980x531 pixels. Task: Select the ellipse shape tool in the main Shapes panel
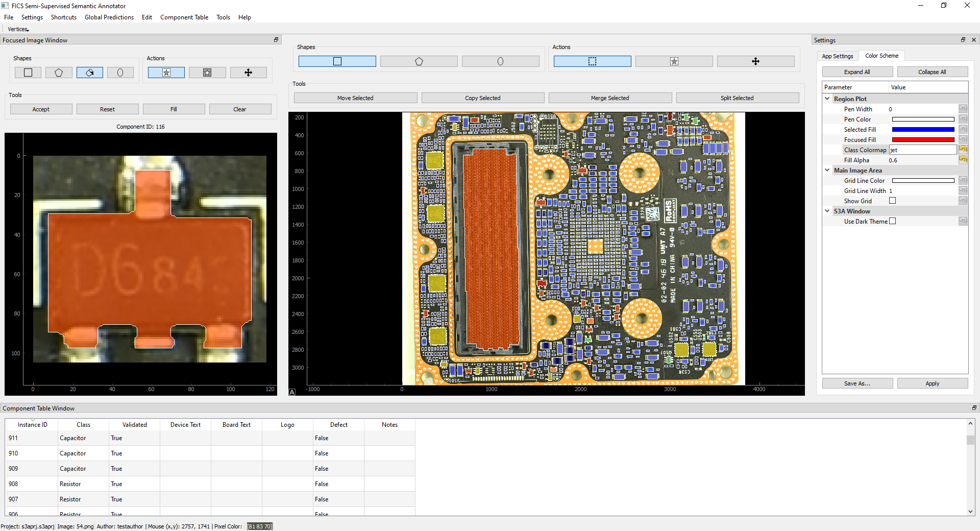(500, 61)
